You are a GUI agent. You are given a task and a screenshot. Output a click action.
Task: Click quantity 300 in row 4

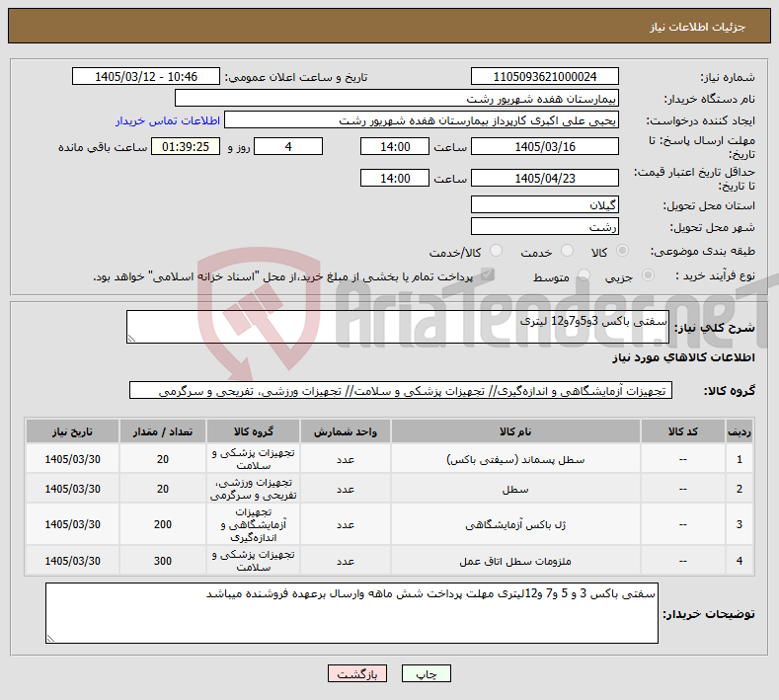pyautogui.click(x=163, y=561)
